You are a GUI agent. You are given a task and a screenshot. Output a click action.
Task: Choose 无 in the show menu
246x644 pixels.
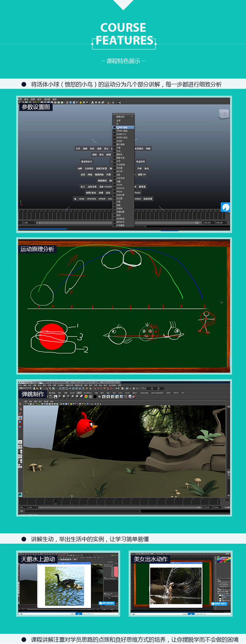pos(117,124)
